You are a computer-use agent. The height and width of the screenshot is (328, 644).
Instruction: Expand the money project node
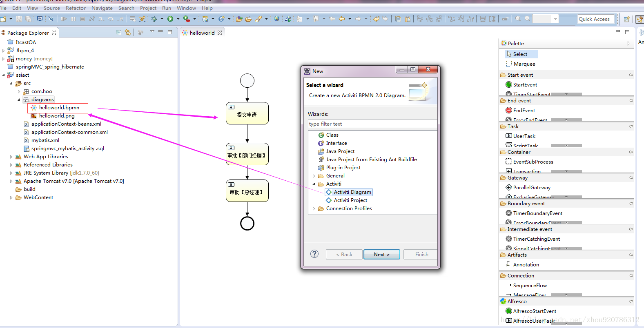tap(4, 59)
